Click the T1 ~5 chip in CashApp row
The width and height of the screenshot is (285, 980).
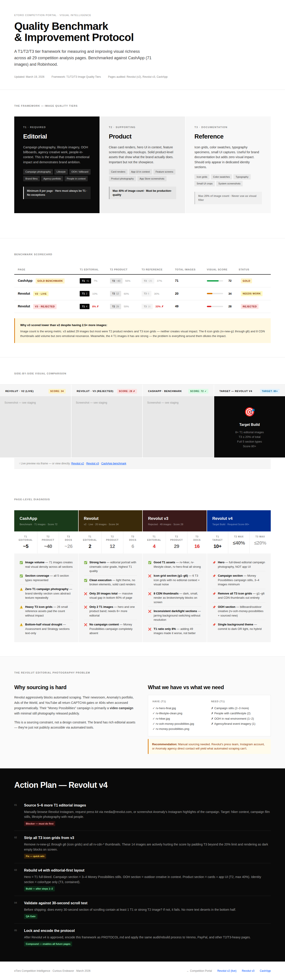[85, 281]
